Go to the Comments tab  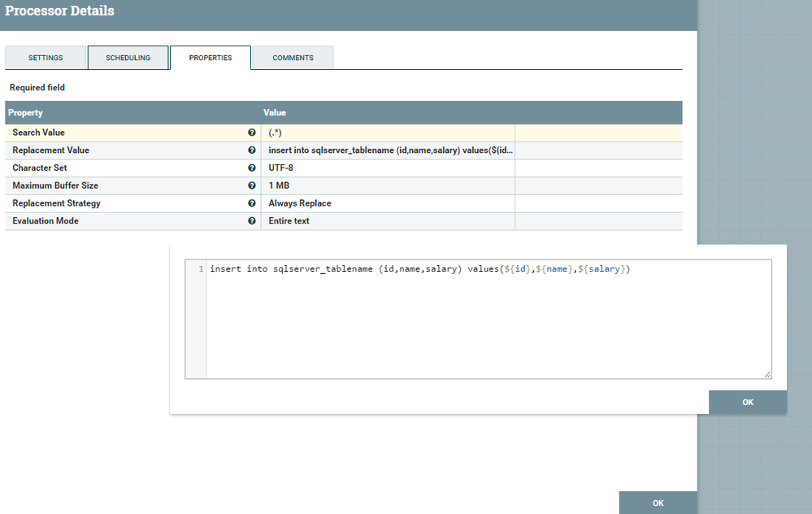pyautogui.click(x=293, y=58)
